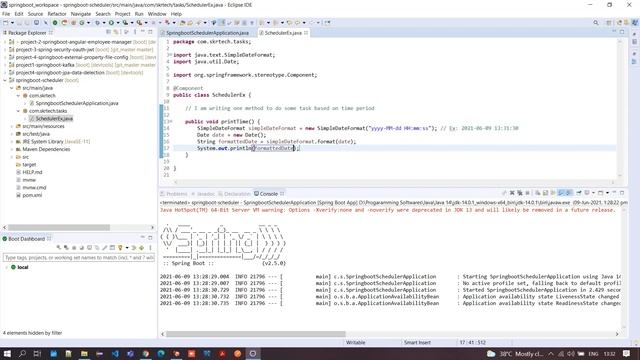This screenshot has width=640, height=360.
Task: Click Remove All Terminated Launches in Console
Action: (x=520, y=193)
